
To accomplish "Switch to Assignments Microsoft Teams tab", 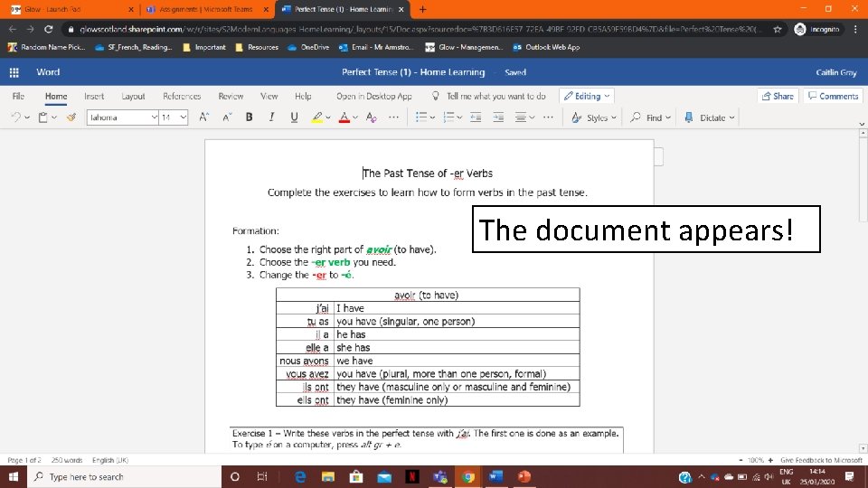I will tap(205, 9).
